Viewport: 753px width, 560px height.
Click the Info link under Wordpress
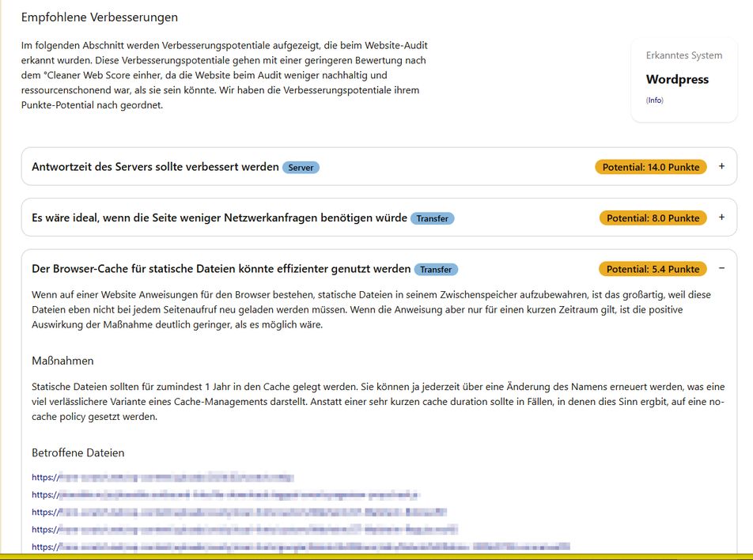(x=655, y=100)
